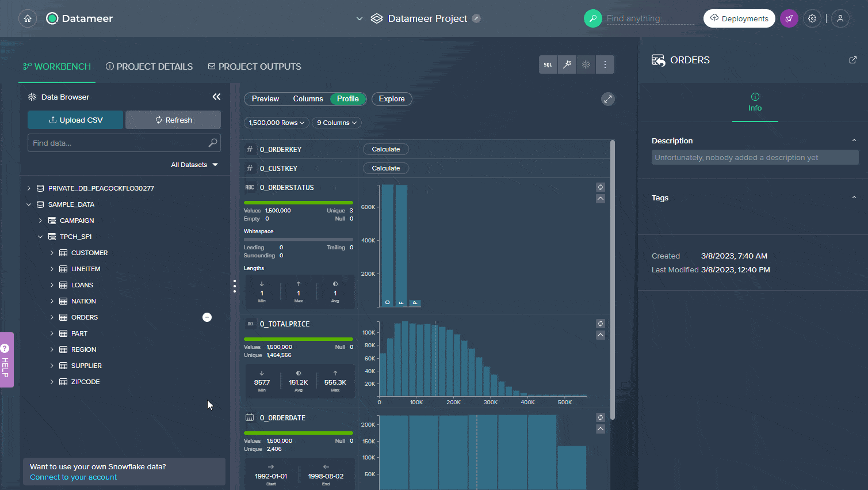868x490 pixels.
Task: Click the Deployments button
Action: pyautogui.click(x=739, y=18)
